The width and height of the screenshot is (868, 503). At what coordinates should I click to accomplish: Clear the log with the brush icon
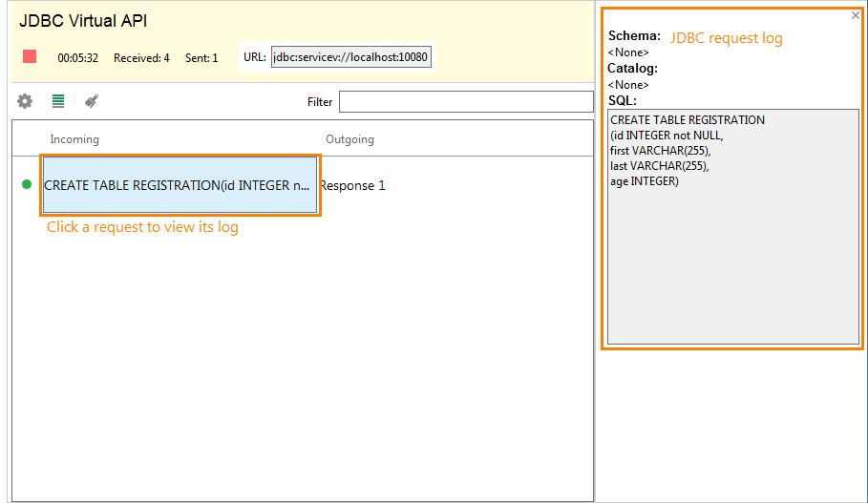coord(92,101)
